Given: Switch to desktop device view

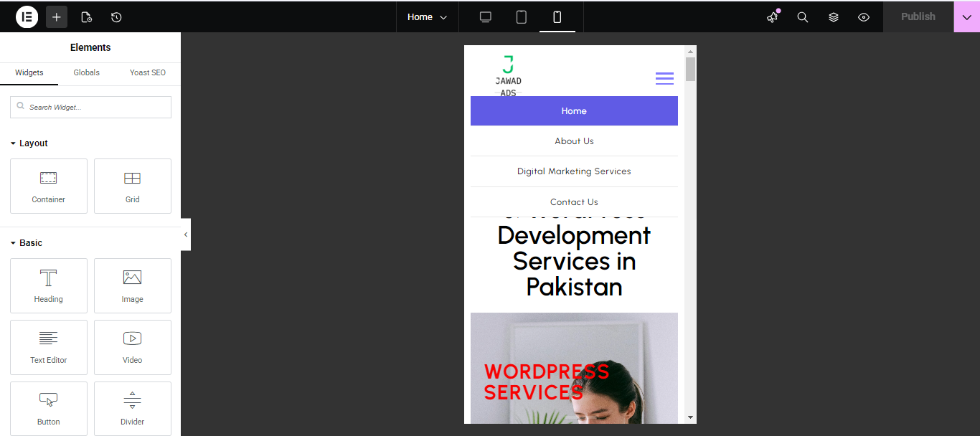Looking at the screenshot, I should (x=486, y=16).
